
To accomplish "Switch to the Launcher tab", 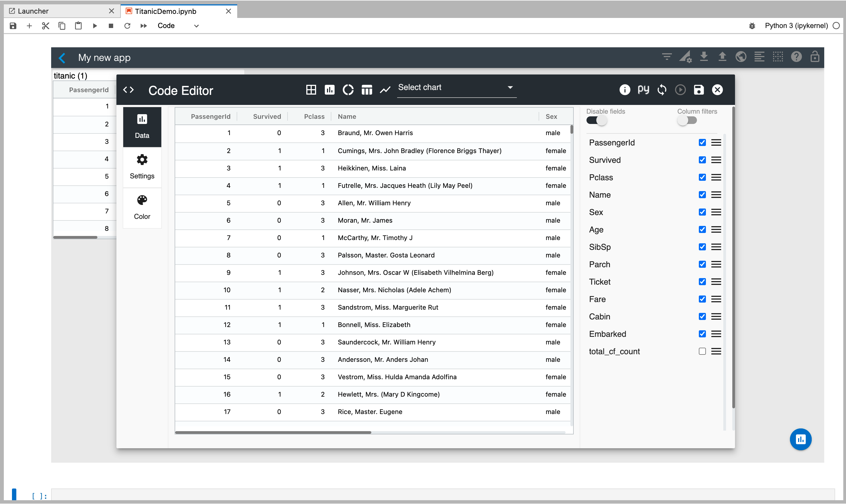I will [x=33, y=11].
